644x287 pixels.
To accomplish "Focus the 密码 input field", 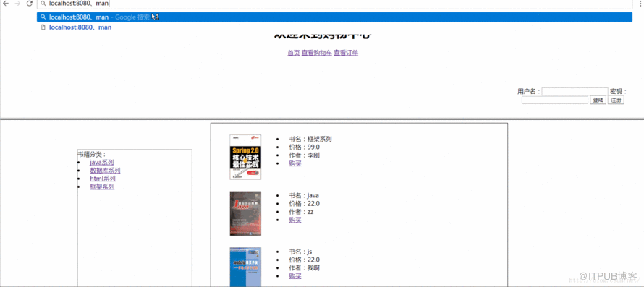I will click(x=555, y=100).
